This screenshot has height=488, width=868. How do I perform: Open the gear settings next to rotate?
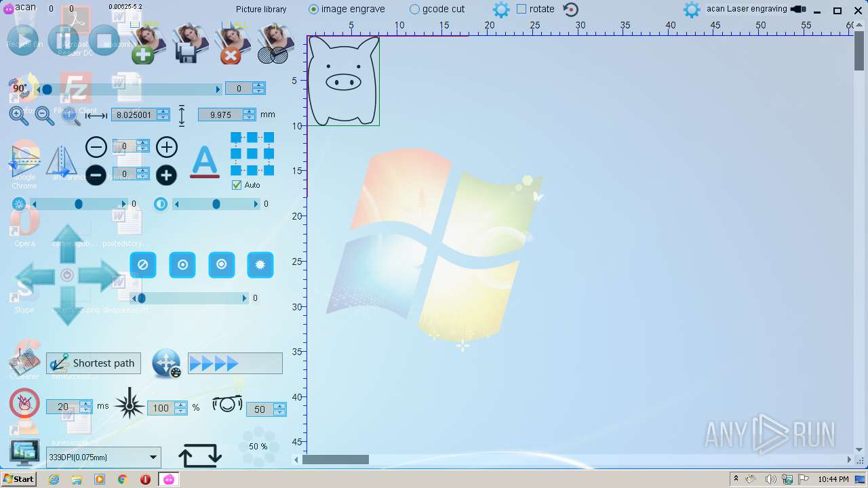tap(501, 9)
